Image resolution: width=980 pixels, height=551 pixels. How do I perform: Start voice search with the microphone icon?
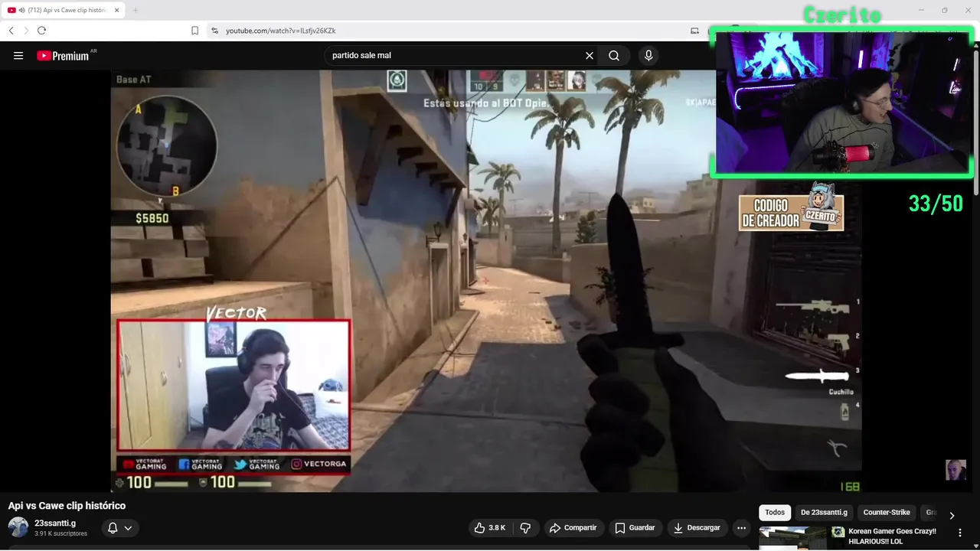648,56
